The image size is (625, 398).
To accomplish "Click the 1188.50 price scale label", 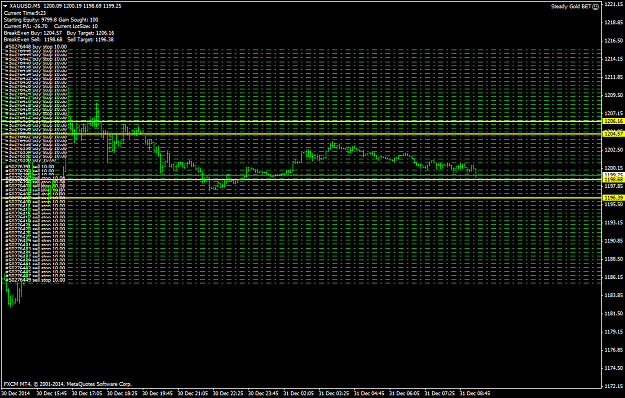I will pos(614,259).
